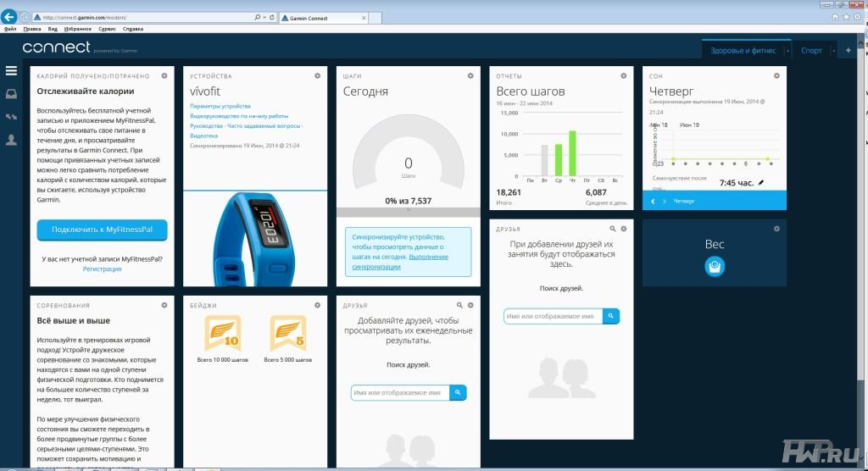Open the Сервис menu
Screen dimensions: 868x471
click(107, 29)
